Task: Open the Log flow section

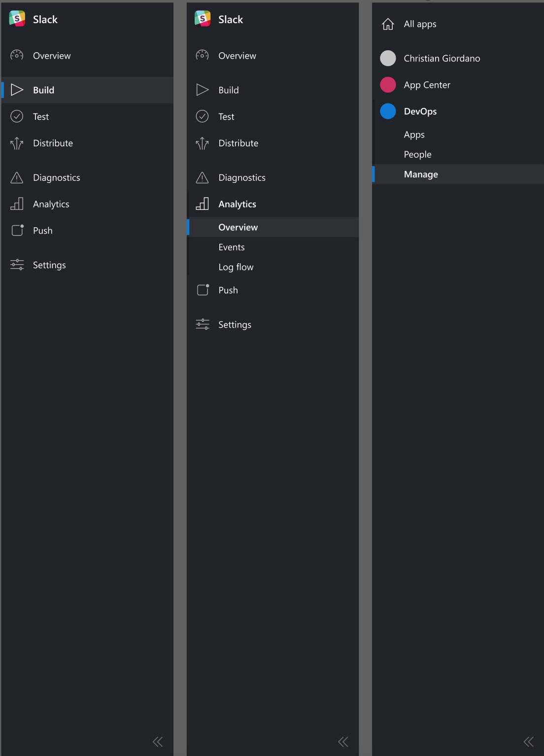Action: pos(236,267)
